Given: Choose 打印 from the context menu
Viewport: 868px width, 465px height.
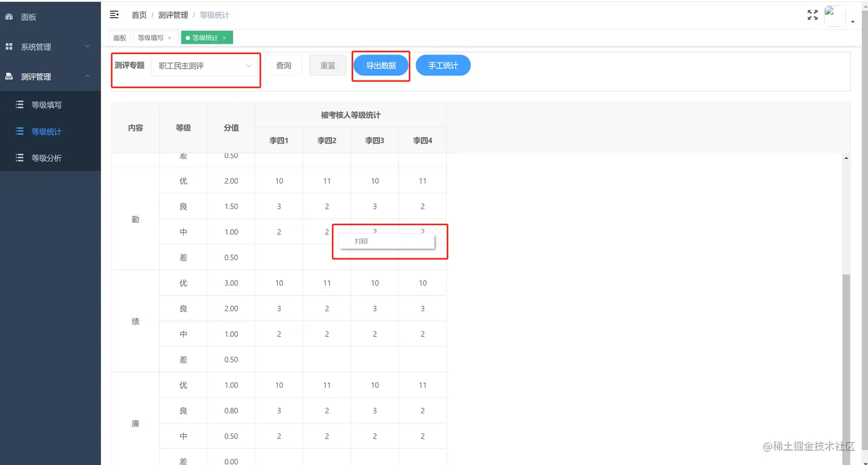Looking at the screenshot, I should [361, 241].
